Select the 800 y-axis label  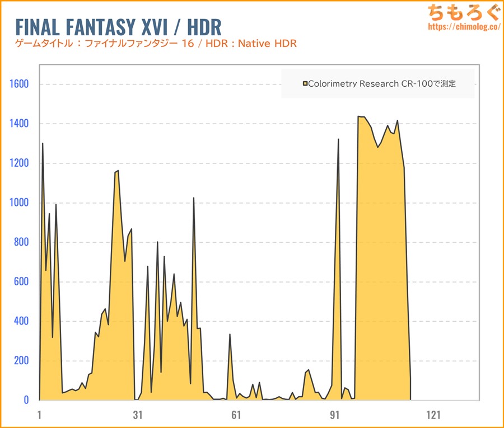coord(20,242)
